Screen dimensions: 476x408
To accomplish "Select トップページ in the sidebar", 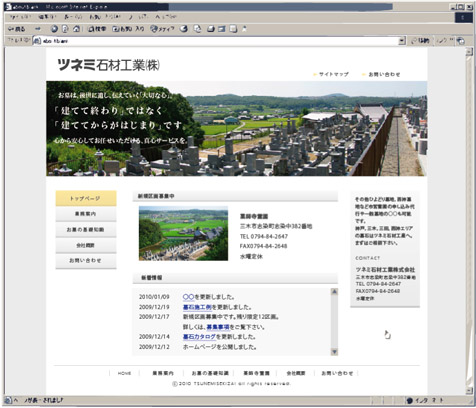I will pos(86,198).
